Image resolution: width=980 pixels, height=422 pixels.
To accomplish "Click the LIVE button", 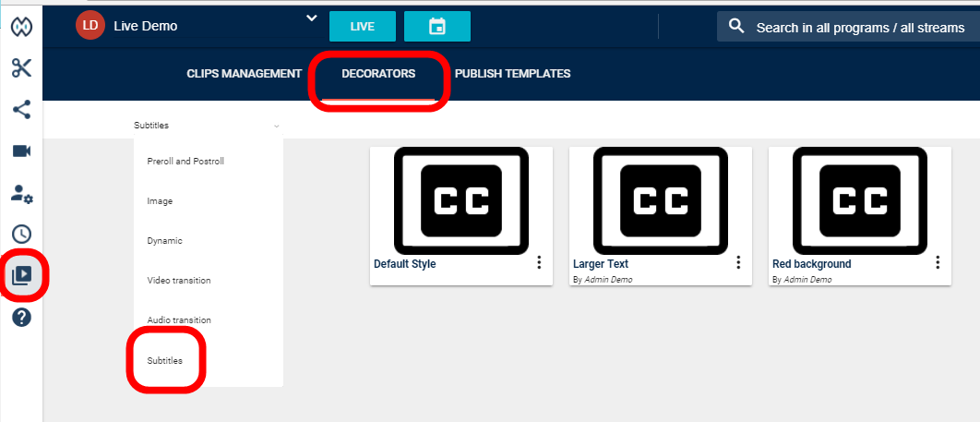I will pos(362,27).
